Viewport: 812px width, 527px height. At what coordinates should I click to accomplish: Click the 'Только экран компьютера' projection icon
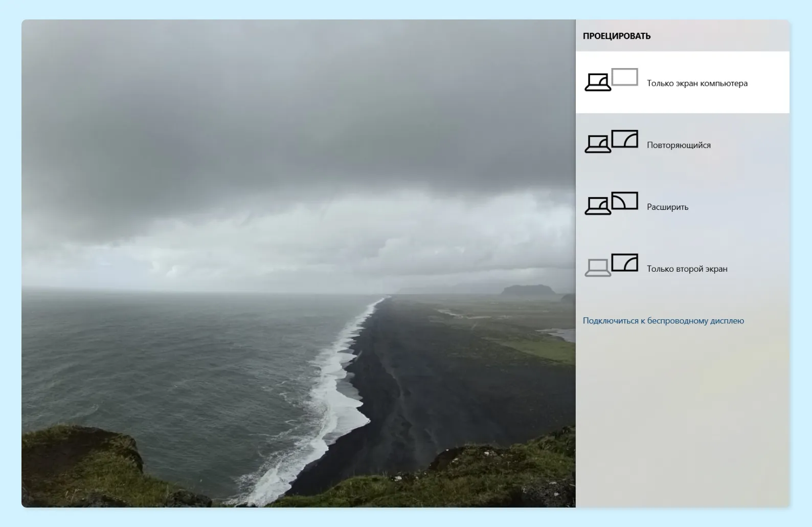tap(611, 80)
